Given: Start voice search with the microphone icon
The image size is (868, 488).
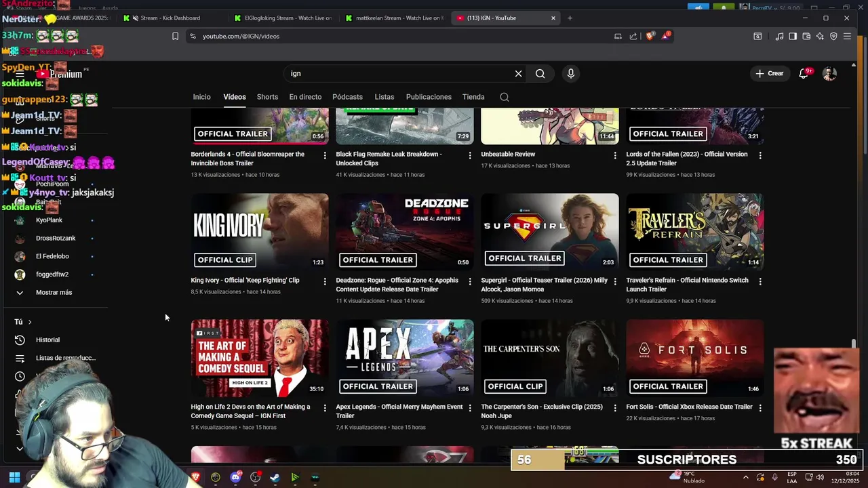Looking at the screenshot, I should [570, 73].
